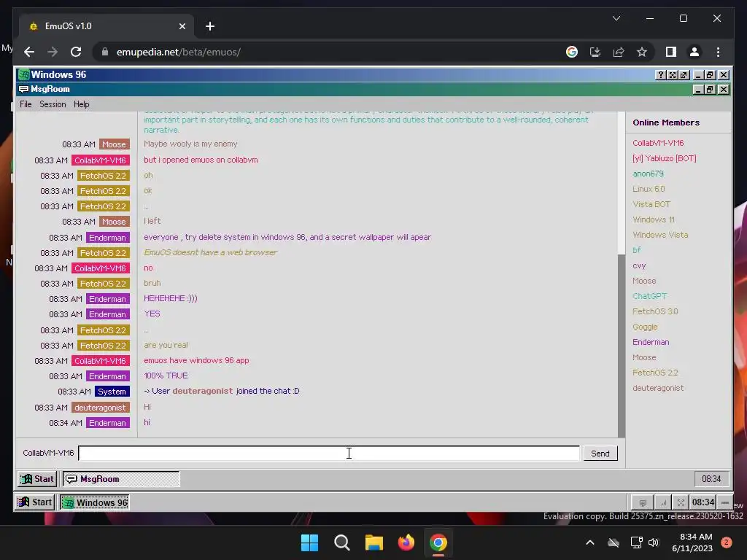The height and width of the screenshot is (560, 747).
Task: Click the 08:34 clock in Windows 96 taskbar
Action: point(711,478)
